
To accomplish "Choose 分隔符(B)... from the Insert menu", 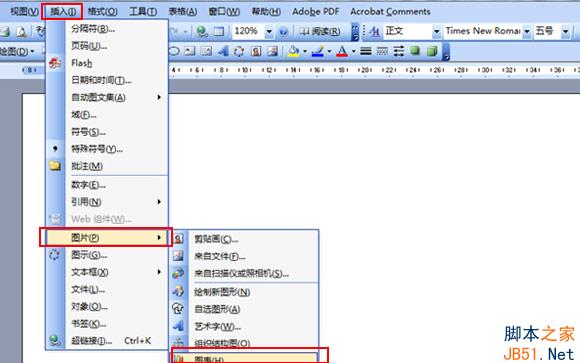I will click(x=107, y=28).
